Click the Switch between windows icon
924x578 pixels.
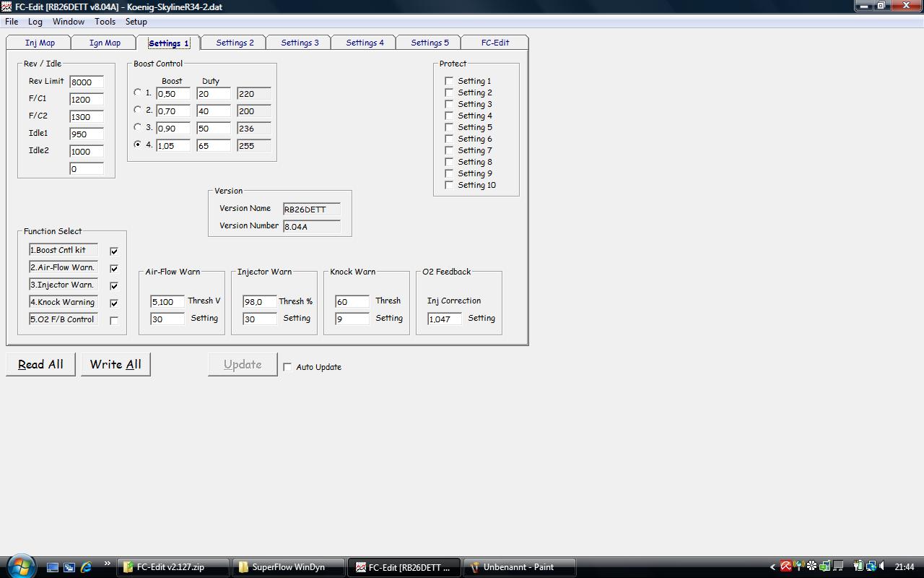[x=69, y=567]
